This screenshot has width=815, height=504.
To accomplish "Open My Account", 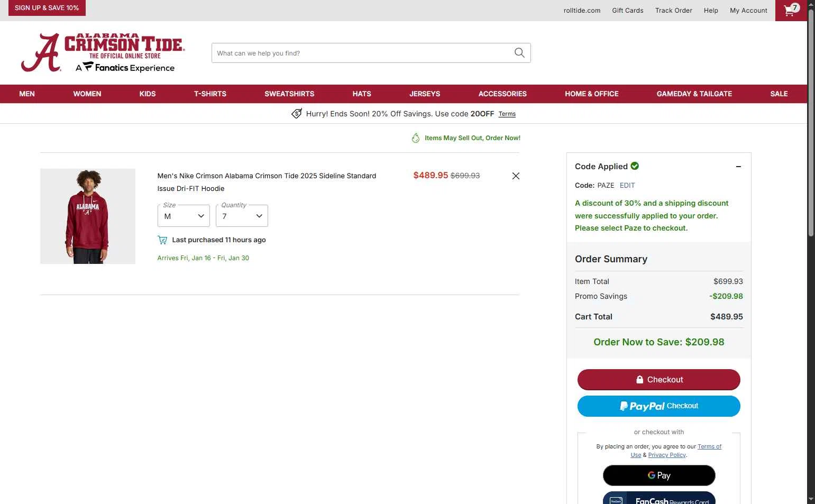I will tap(748, 11).
